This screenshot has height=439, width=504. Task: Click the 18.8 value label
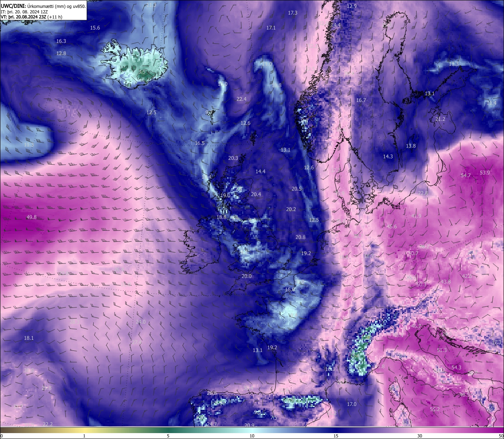click(221, 217)
